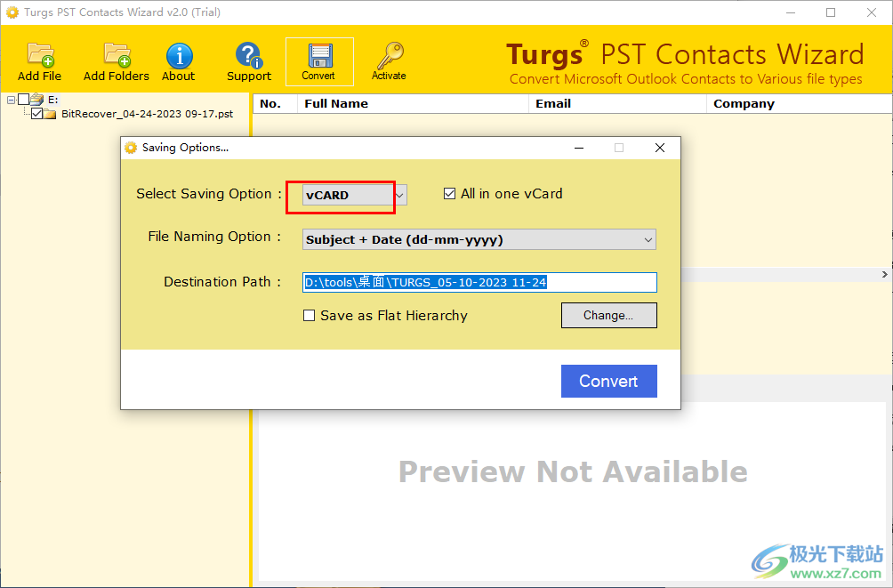Close the Saving Options dialog
893x588 pixels.
(x=660, y=148)
